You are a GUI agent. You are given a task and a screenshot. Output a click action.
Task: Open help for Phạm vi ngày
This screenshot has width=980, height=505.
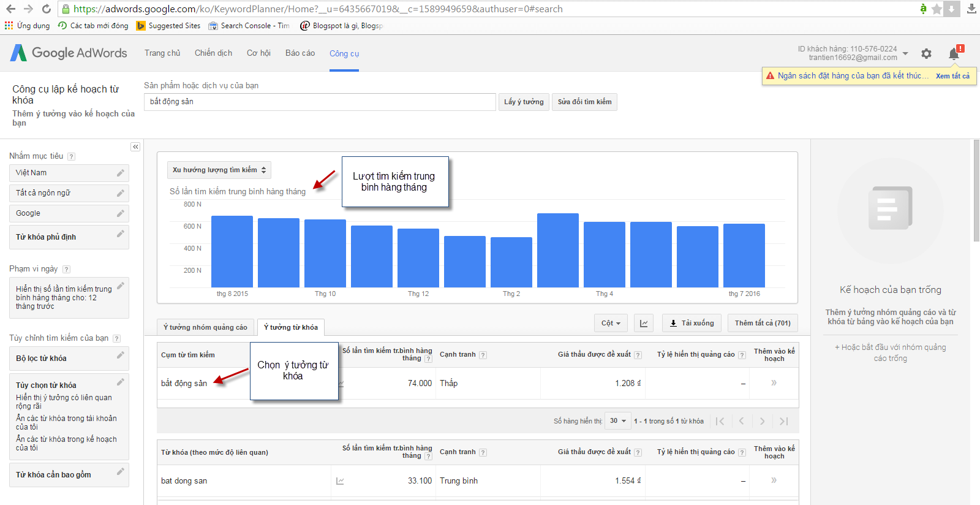pos(66,269)
